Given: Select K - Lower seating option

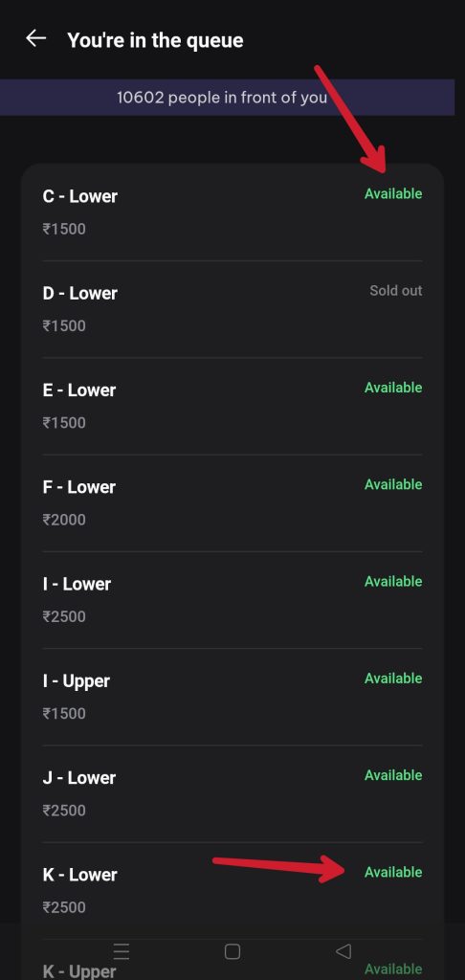Looking at the screenshot, I should click(x=232, y=891).
